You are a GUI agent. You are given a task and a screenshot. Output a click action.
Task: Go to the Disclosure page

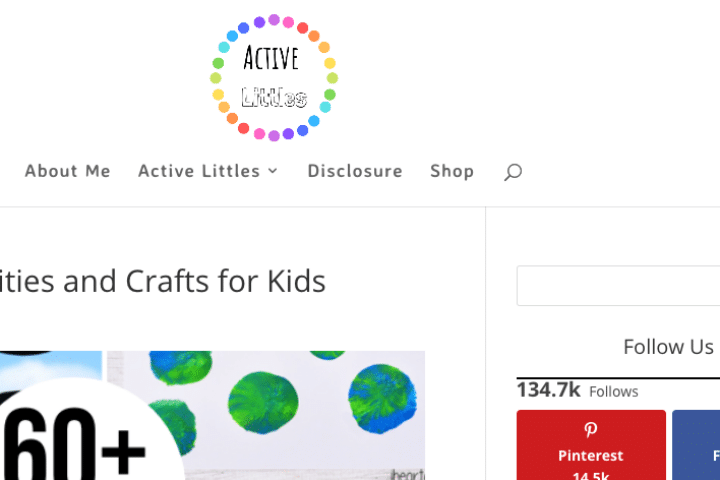355,171
